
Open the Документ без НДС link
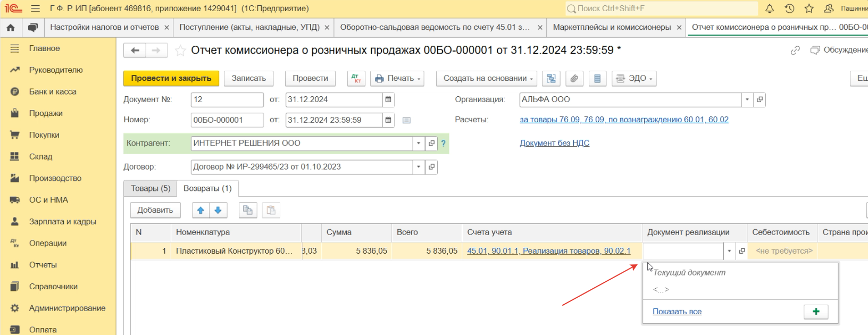tap(554, 143)
